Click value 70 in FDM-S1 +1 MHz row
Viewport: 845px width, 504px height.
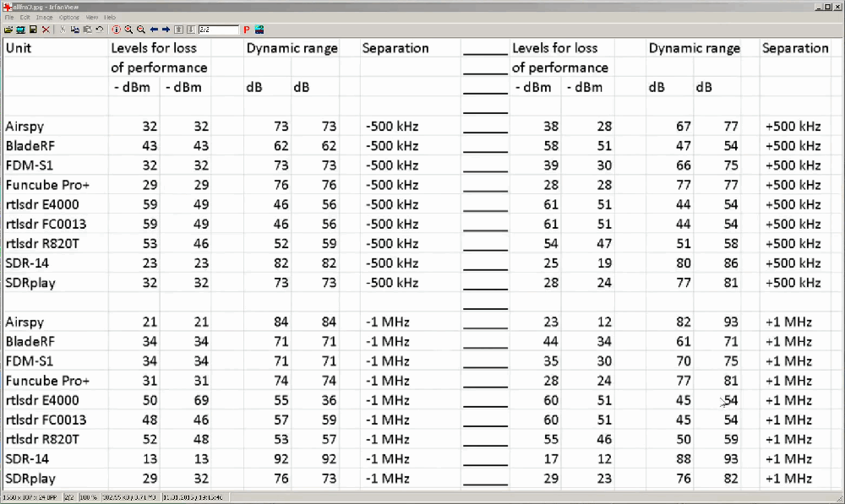pos(684,361)
